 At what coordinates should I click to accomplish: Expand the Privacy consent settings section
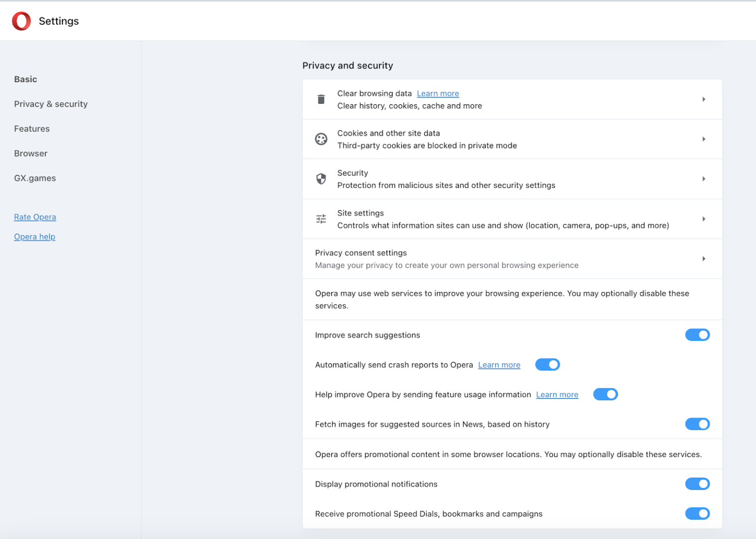tap(704, 259)
